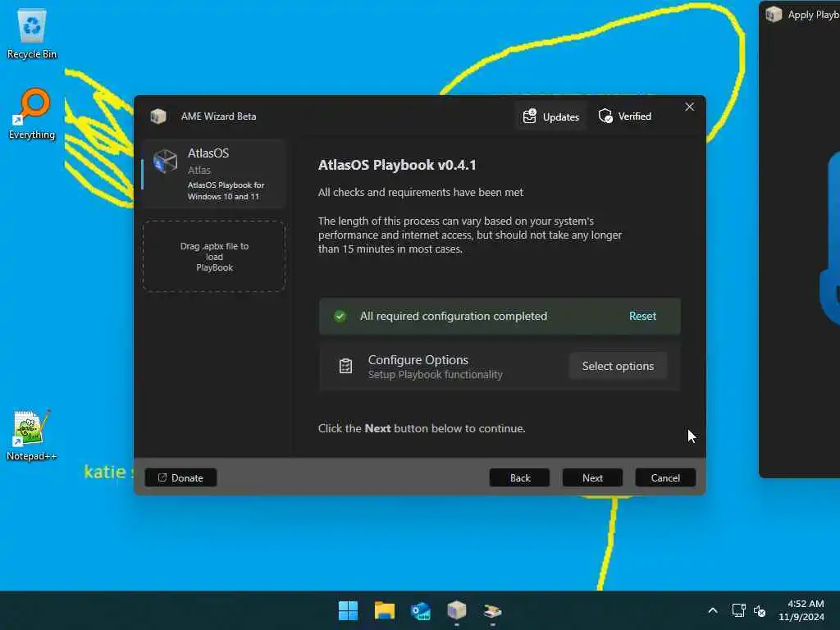Click the AtlasOS Playbook v0.4.1 heading
Viewport: 840px width, 630px height.
[x=397, y=165]
